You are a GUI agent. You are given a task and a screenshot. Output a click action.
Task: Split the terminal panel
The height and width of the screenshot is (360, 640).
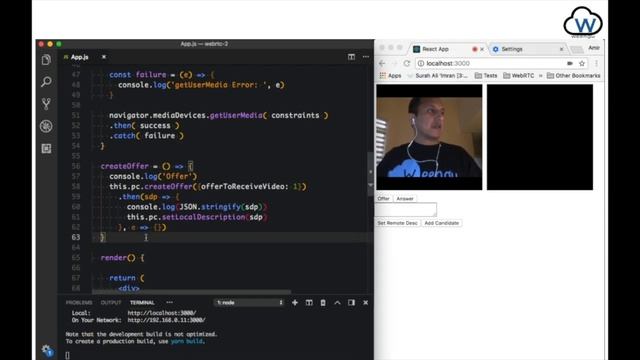coord(309,302)
